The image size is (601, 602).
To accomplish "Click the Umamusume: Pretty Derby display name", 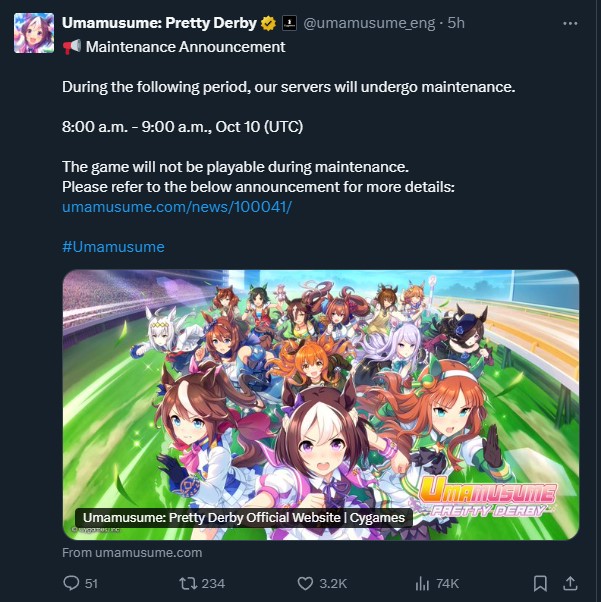I will (x=159, y=23).
